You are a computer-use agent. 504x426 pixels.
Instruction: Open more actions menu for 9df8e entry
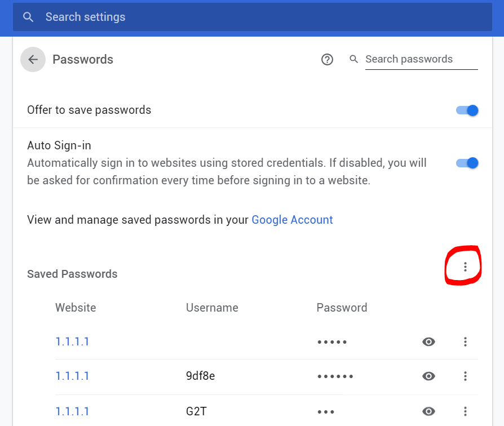pos(465,376)
